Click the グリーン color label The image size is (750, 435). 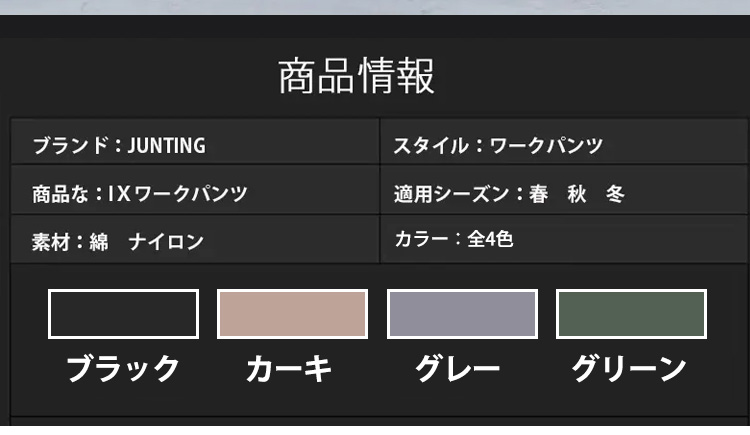coord(629,369)
